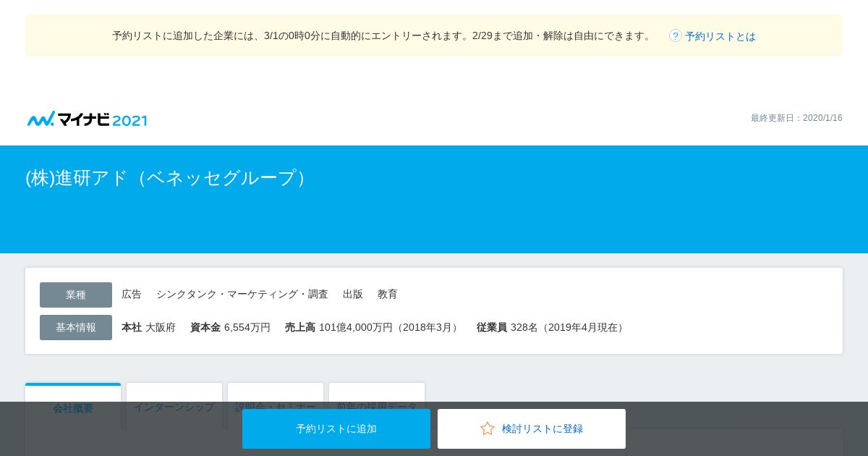
Task: Switch to the 会社概要 tab
Action: [73, 408]
